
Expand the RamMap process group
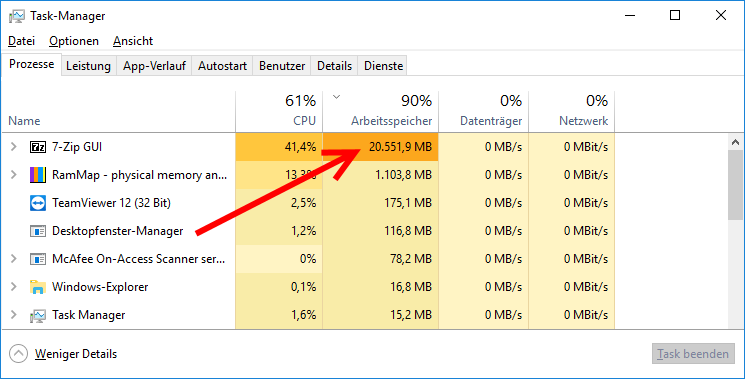click(x=14, y=175)
